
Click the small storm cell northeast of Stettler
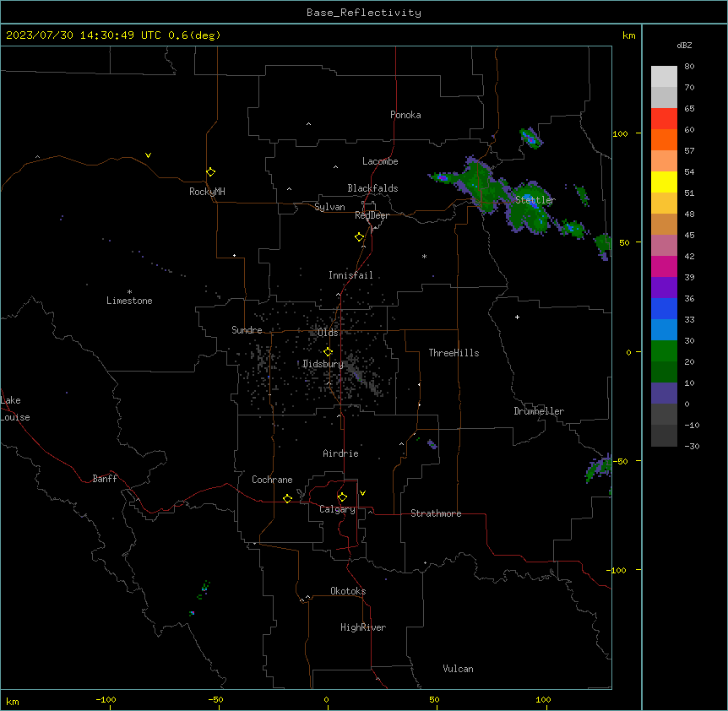point(530,138)
